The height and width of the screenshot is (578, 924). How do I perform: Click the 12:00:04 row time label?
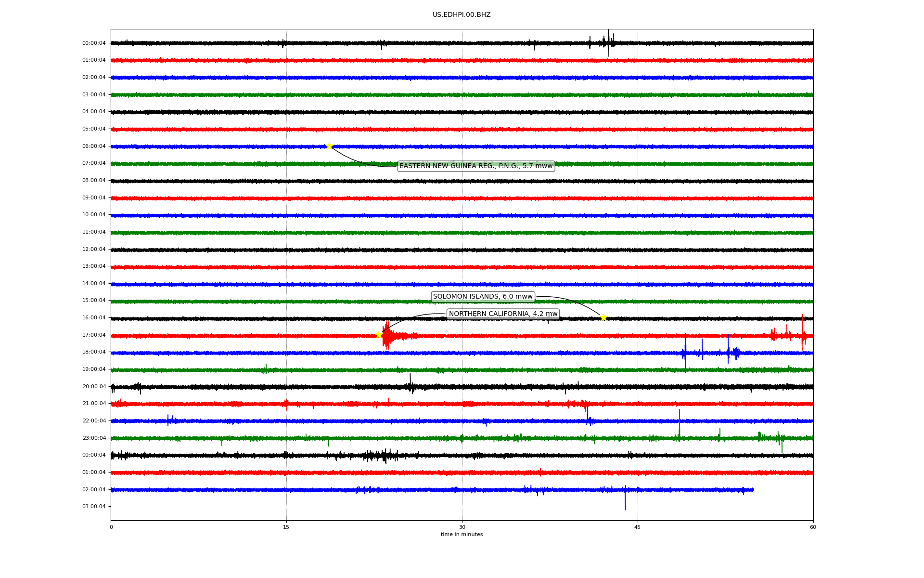[x=94, y=250]
